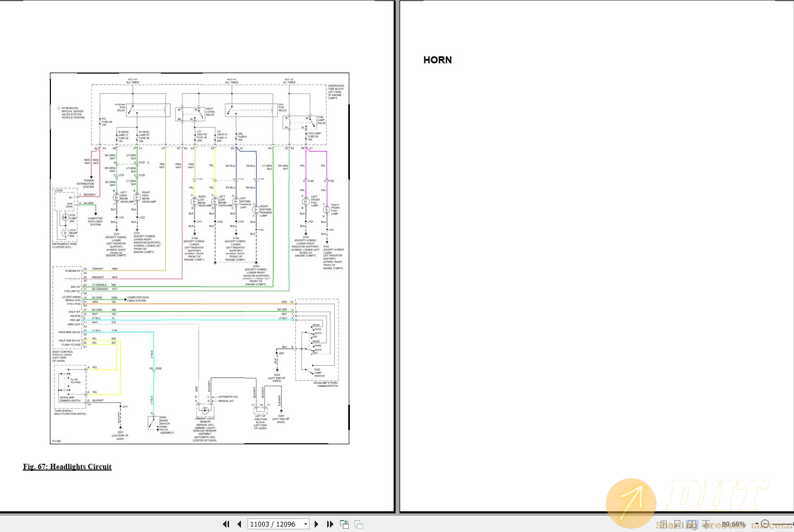
Task: Click the greyed next view icon
Action: point(358,524)
